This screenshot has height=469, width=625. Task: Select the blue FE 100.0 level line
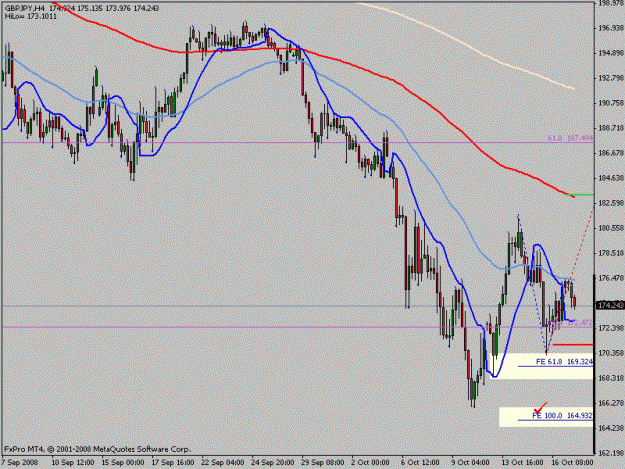click(x=556, y=420)
